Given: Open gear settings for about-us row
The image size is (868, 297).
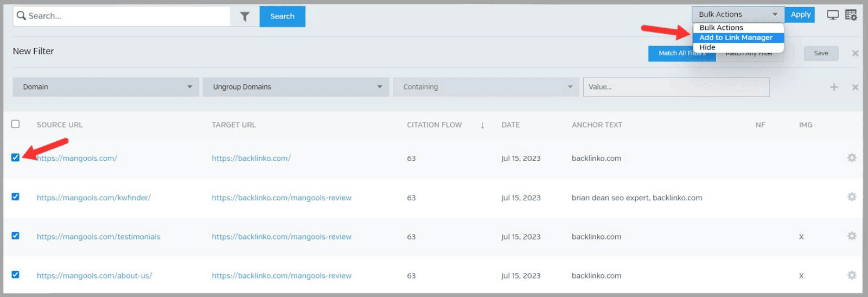Looking at the screenshot, I should point(852,275).
